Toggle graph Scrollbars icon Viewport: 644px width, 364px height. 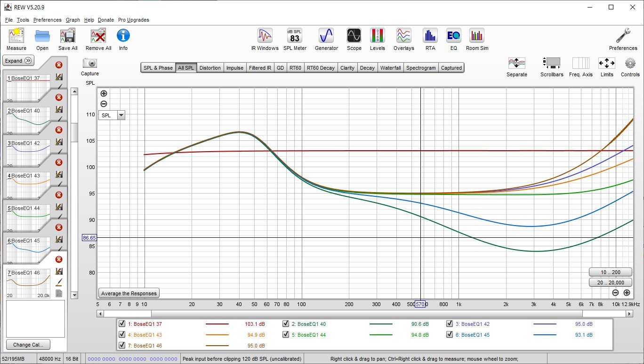tap(552, 63)
